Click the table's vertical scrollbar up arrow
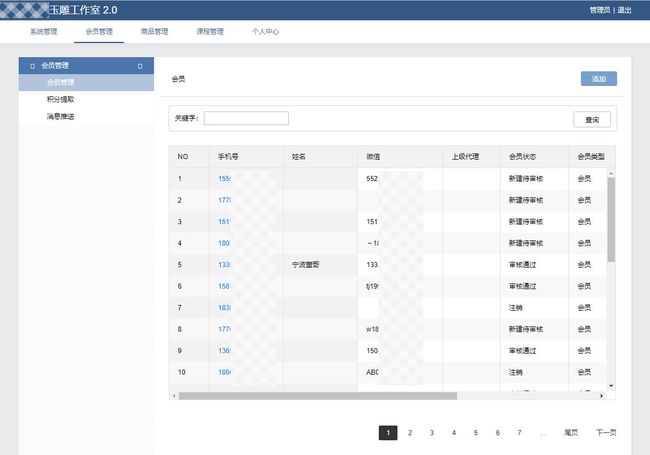 (611, 173)
